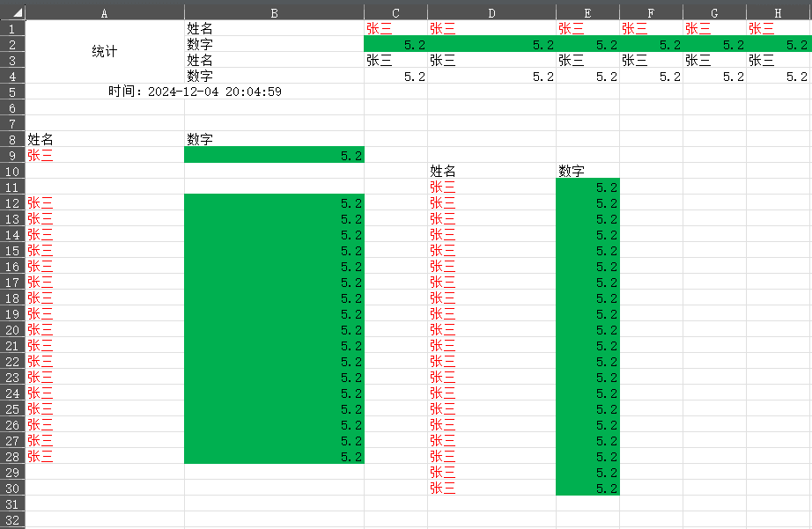This screenshot has height=529, width=812.
Task: Click the green 5.2 cell in row 30
Action: [x=587, y=489]
